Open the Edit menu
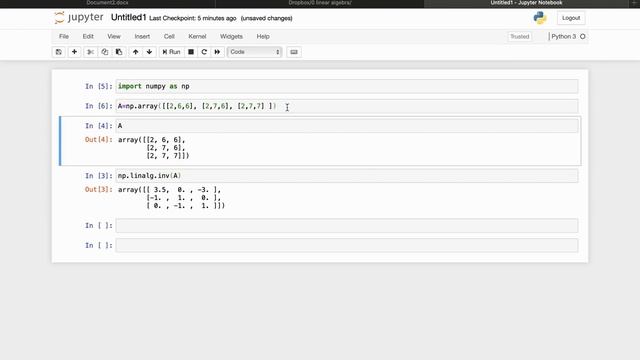Image resolution: width=640 pixels, height=360 pixels. click(88, 36)
